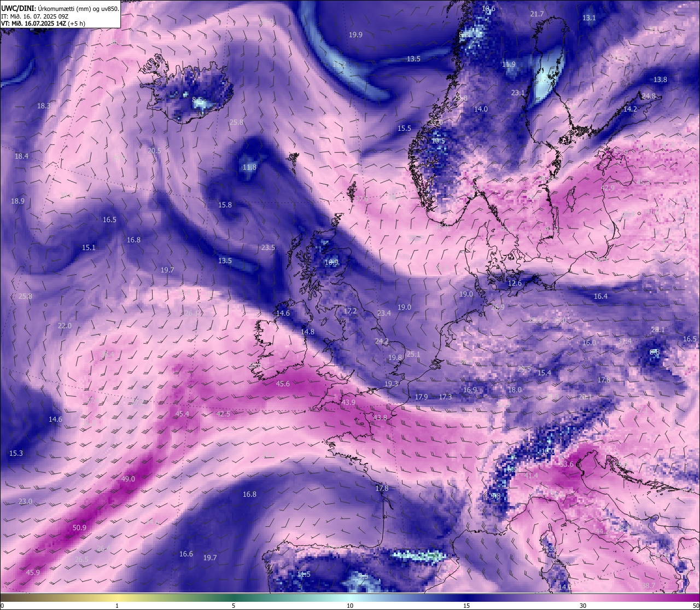Screen dimensions: 700x610
Task: Click the 42.9 value over the Baltics
Action: pos(608,188)
